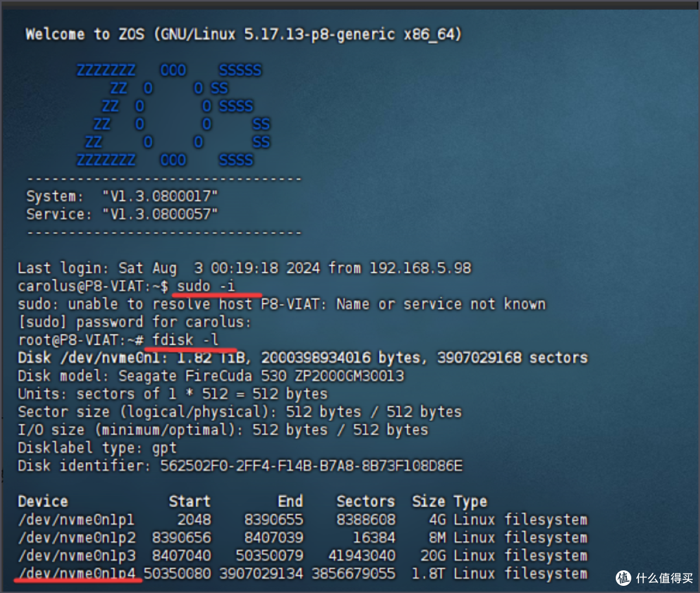Viewport: 700px width, 593px height.
Task: Click the '[sudo] password for carolus' prompt
Action: (134, 322)
